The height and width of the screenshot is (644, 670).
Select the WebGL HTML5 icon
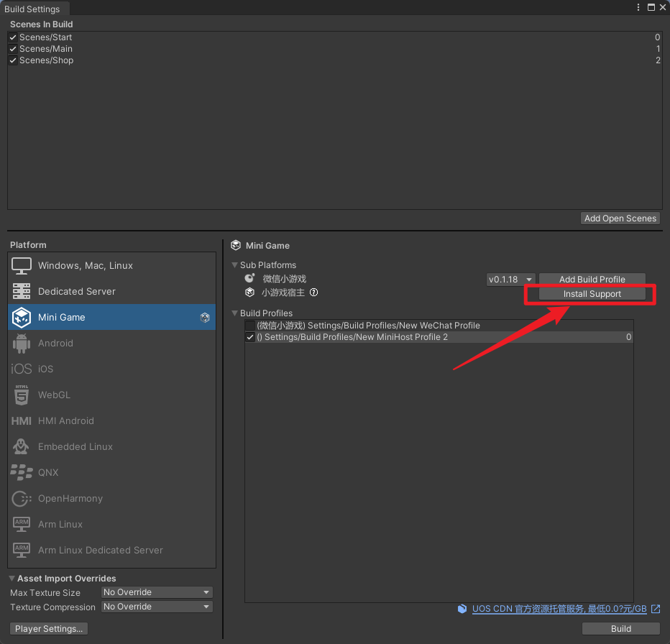pos(22,395)
